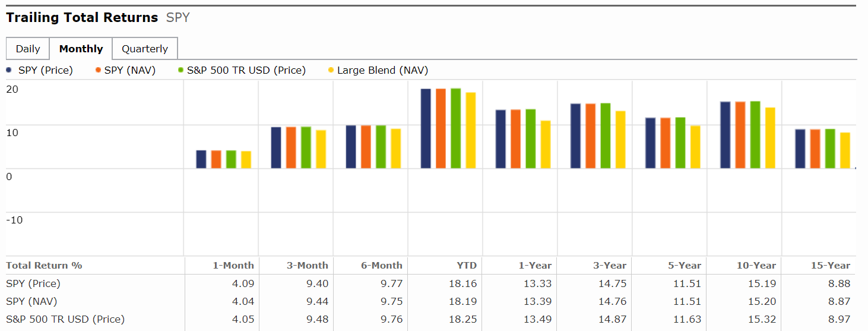868x331 pixels.
Task: Click the S&P 500 TR USD (Price) row label
Action: click(65, 319)
